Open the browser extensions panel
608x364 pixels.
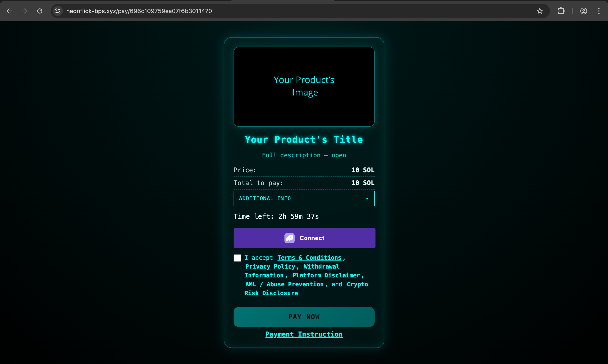561,11
